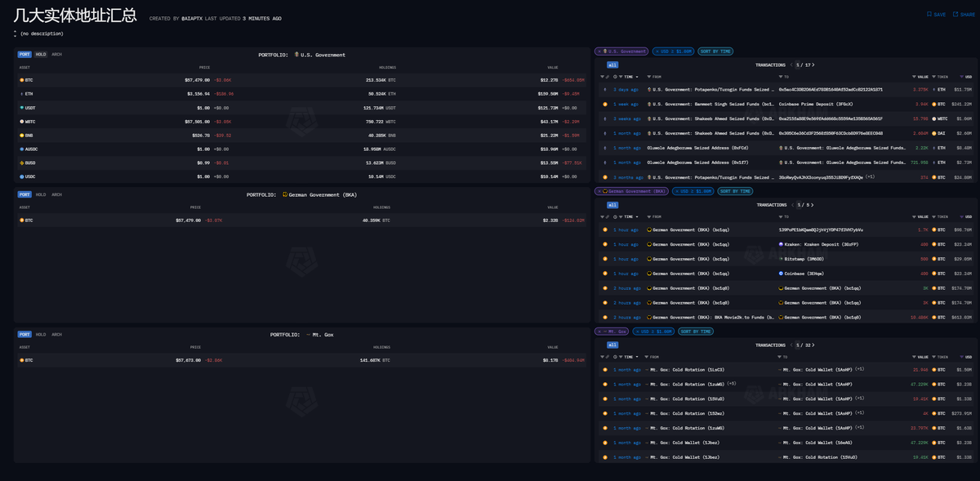Go to next page of 1/5 transactions

pos(811,205)
